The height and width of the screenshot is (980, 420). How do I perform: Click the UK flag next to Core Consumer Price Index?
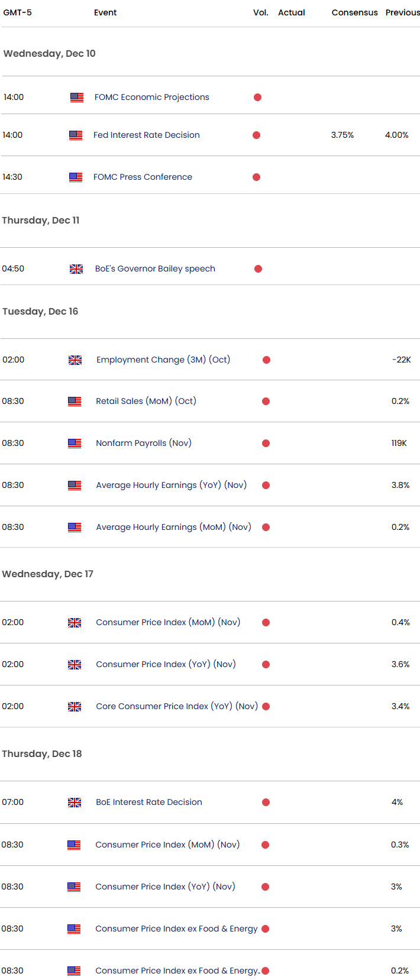[x=75, y=707]
